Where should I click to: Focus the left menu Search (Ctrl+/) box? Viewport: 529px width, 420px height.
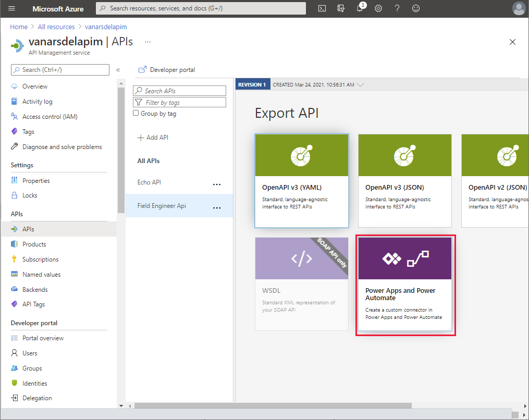tap(60, 70)
